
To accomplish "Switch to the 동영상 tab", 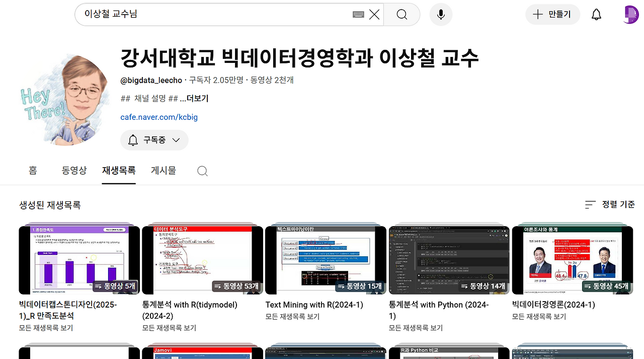I will (x=74, y=171).
